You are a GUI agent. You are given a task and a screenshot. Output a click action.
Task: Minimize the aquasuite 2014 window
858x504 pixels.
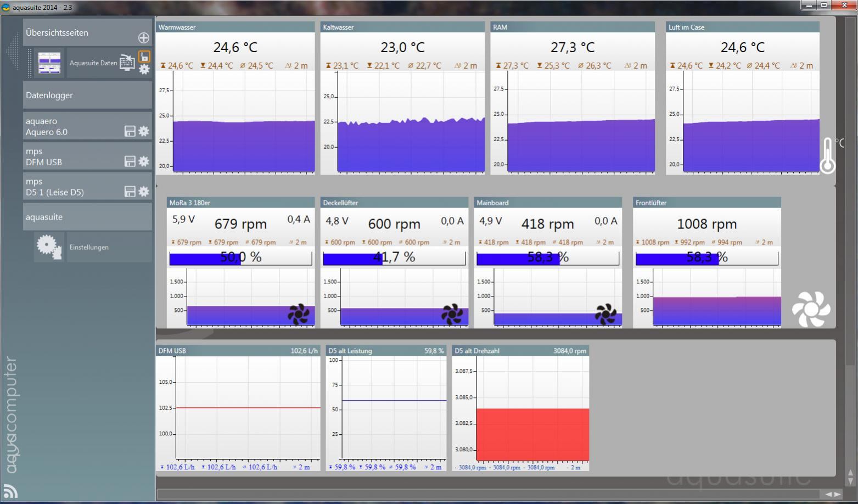tap(808, 5)
